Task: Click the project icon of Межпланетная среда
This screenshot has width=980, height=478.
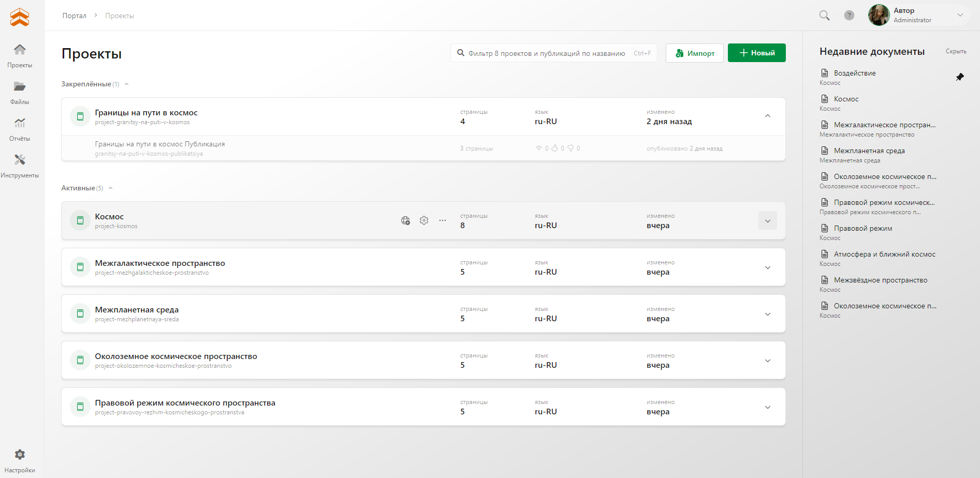Action: 80,313
